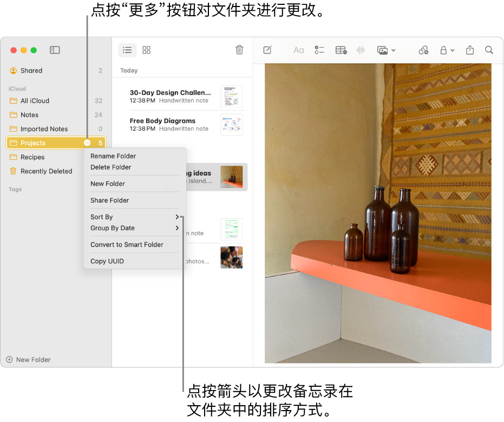Click the audio waveform recording icon
Viewport: 504px width, 422px height.
[361, 50]
